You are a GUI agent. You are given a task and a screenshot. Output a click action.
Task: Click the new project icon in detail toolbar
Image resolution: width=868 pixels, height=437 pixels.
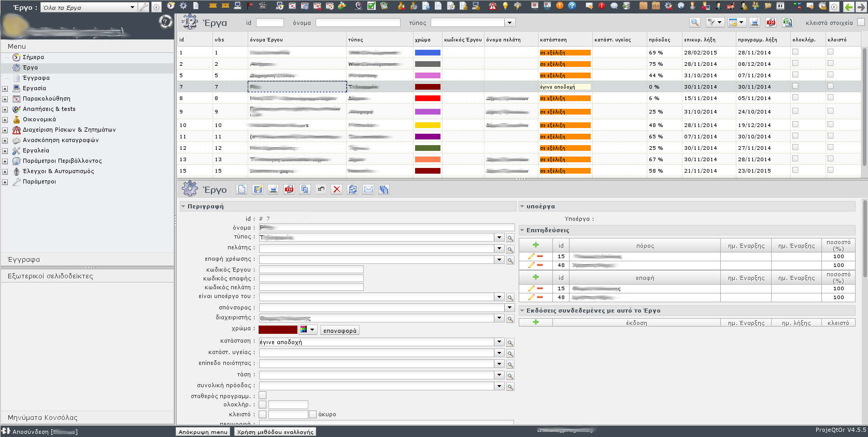[x=241, y=189]
